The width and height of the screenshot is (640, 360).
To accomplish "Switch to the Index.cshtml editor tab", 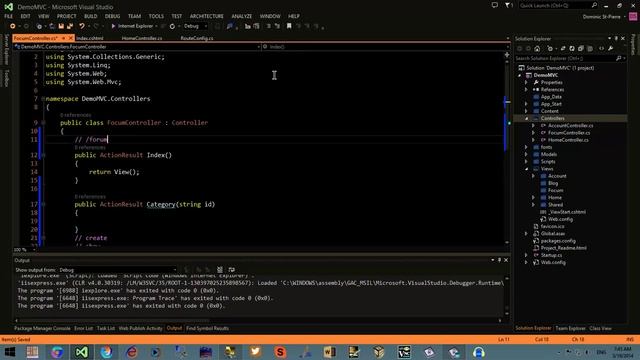I will pos(90,38).
